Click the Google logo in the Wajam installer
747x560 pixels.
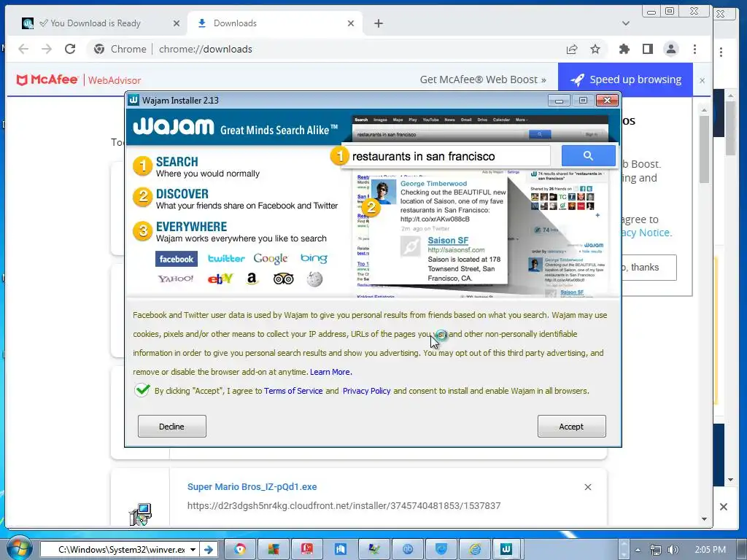[270, 259]
